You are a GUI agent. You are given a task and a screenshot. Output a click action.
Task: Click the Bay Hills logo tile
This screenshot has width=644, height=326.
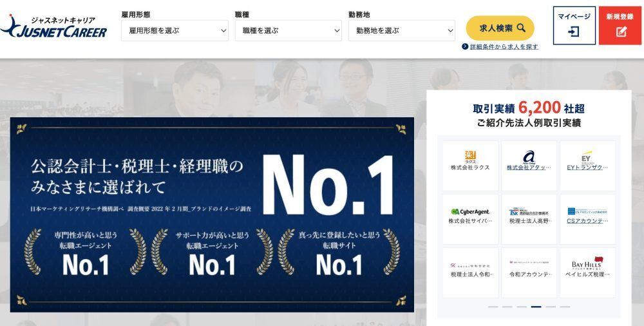click(x=587, y=273)
